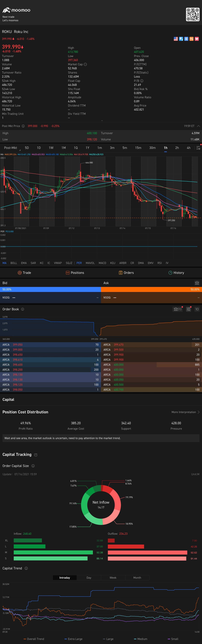This screenshot has width=202, height=644.
Task: Toggle the KDJ sub-indicator
Action: click(113, 263)
